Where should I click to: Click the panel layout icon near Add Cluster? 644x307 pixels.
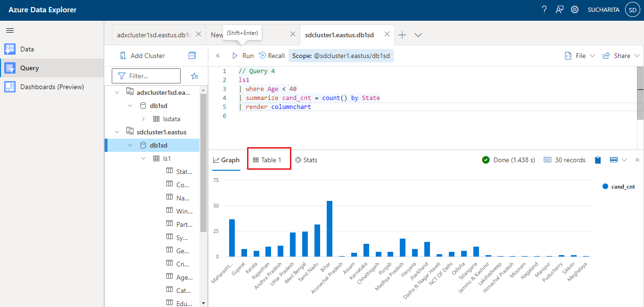pyautogui.click(x=192, y=56)
